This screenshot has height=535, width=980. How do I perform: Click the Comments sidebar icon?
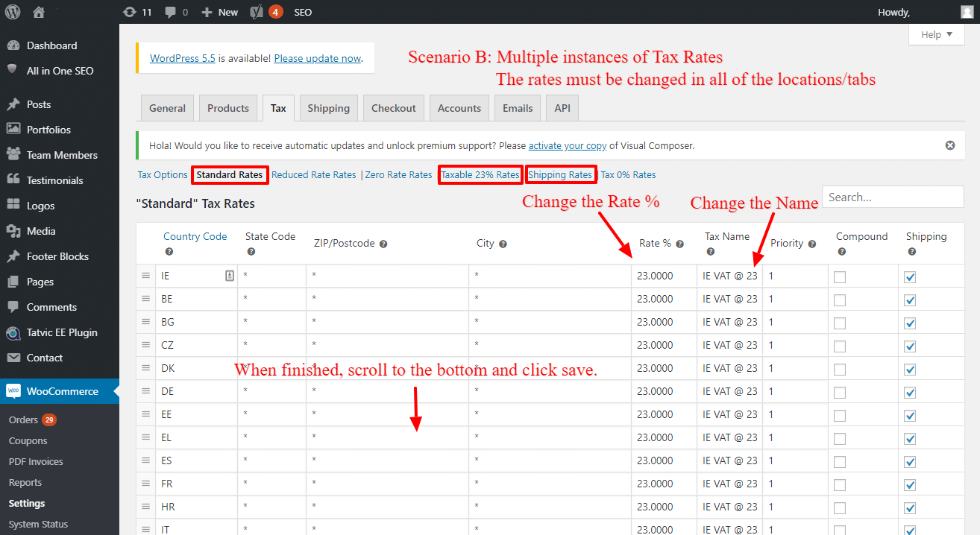[13, 307]
